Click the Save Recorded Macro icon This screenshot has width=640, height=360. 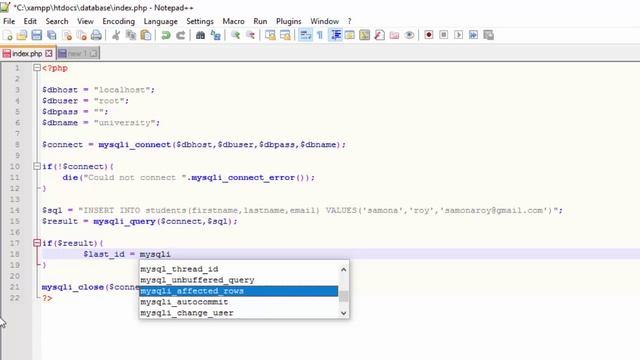[488, 35]
